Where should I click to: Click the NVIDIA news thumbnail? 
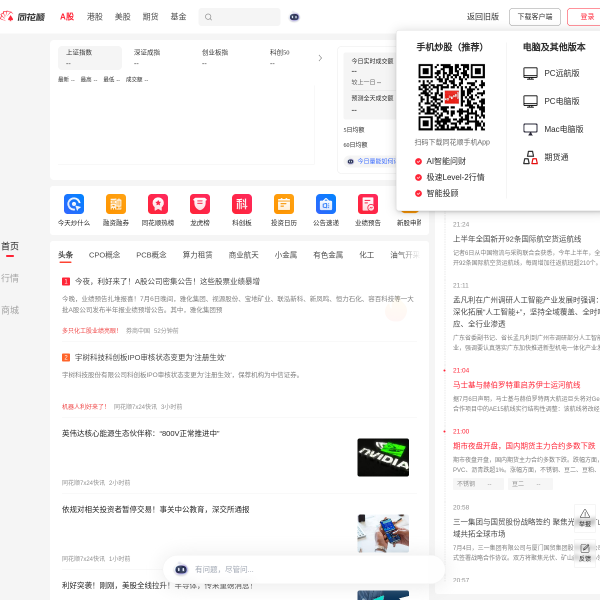tap(383, 457)
